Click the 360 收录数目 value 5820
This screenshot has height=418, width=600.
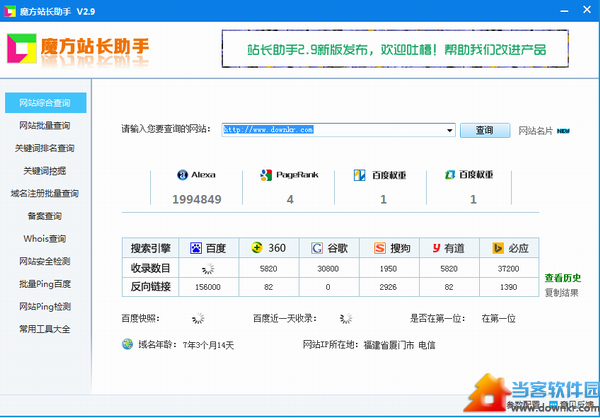pyautogui.click(x=268, y=269)
